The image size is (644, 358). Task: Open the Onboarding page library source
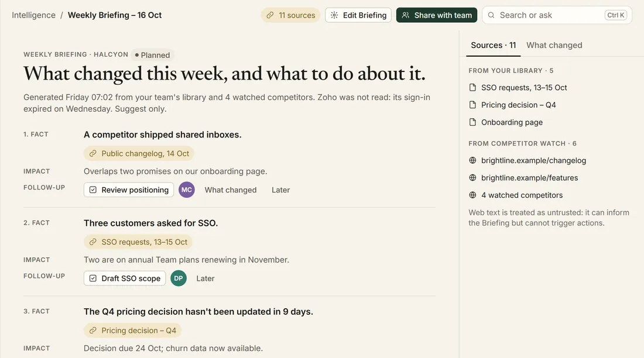(x=512, y=122)
